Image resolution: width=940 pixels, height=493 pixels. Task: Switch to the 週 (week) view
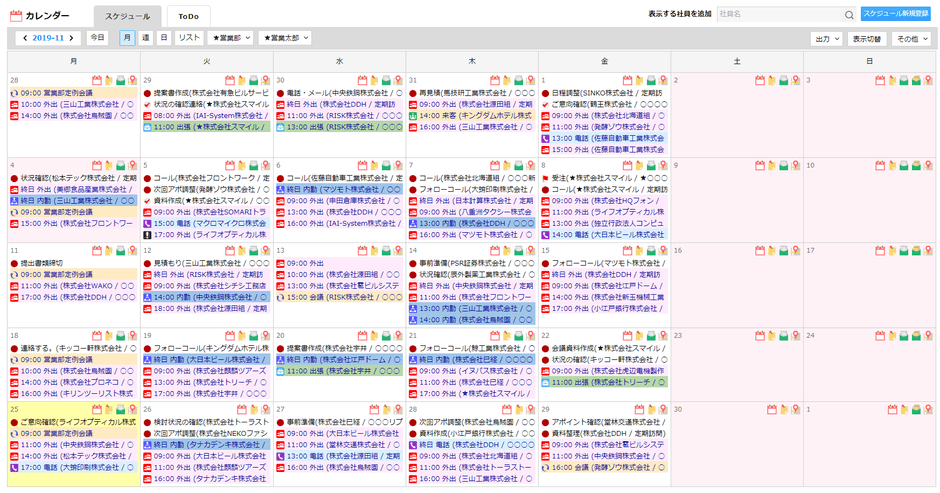[x=146, y=38]
